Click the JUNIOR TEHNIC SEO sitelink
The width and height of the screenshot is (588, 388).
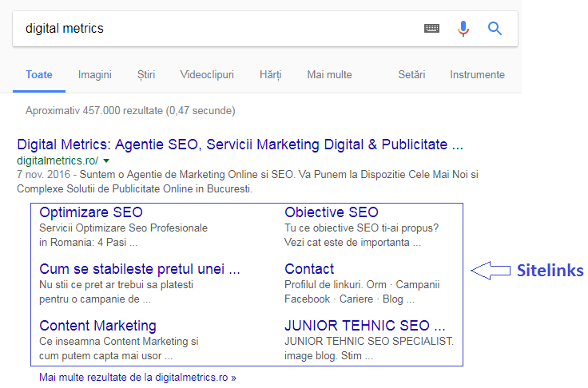[365, 326]
